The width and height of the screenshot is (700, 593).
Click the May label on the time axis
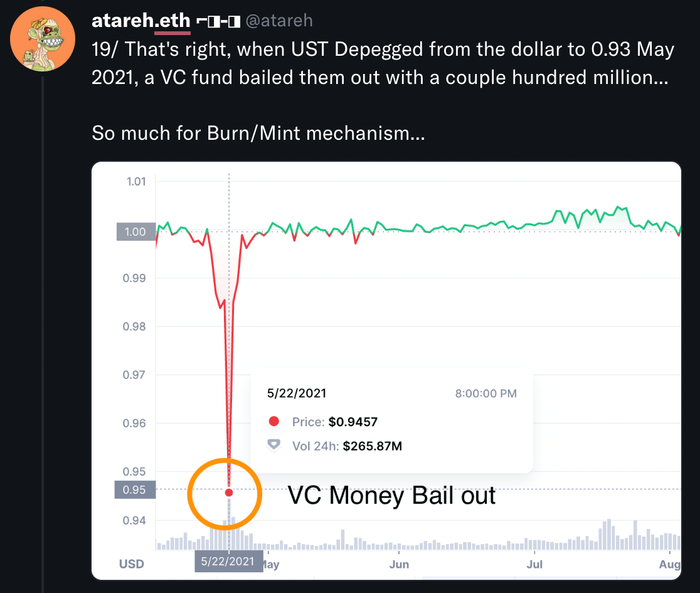coord(270,564)
